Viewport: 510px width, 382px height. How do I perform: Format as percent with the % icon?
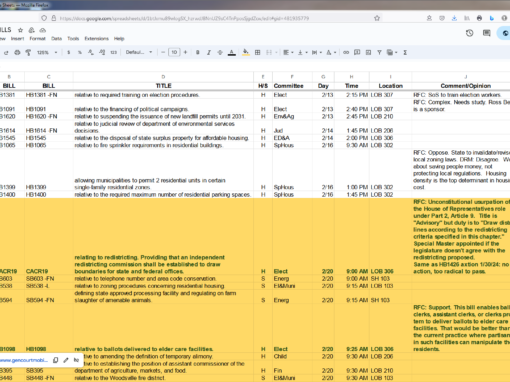click(80, 53)
